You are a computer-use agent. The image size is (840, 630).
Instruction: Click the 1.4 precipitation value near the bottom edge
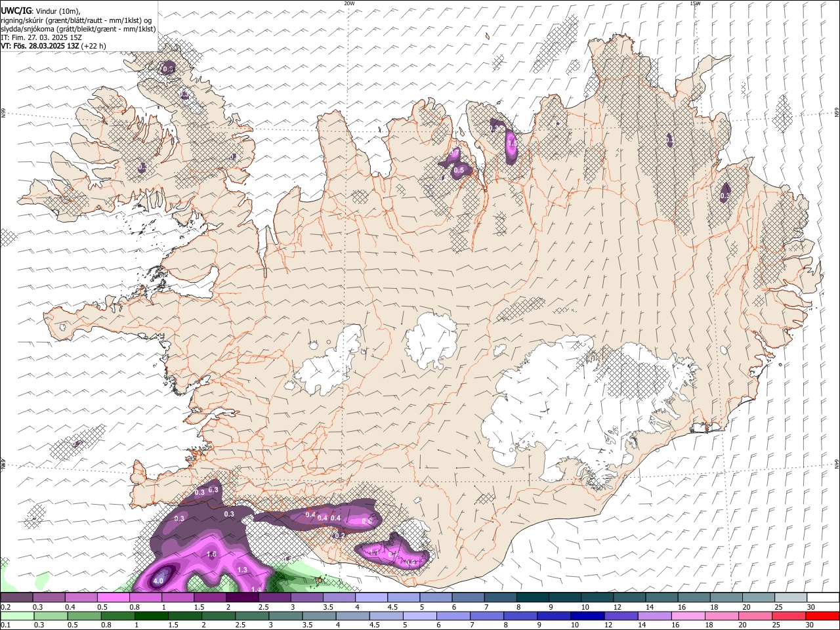(257, 589)
